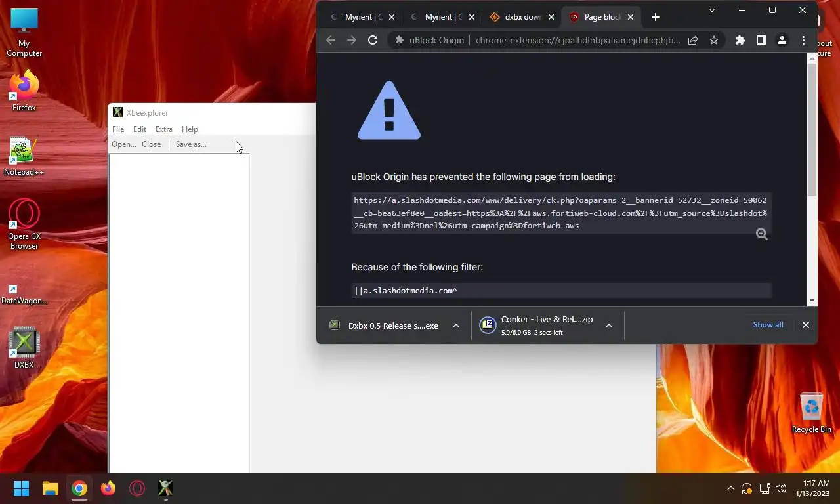This screenshot has height=504, width=840.
Task: Open Opera GX from the taskbar
Action: click(137, 488)
